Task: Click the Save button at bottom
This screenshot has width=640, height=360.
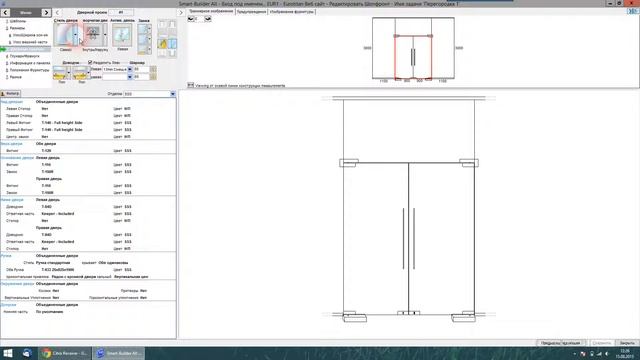Action: click(x=601, y=343)
